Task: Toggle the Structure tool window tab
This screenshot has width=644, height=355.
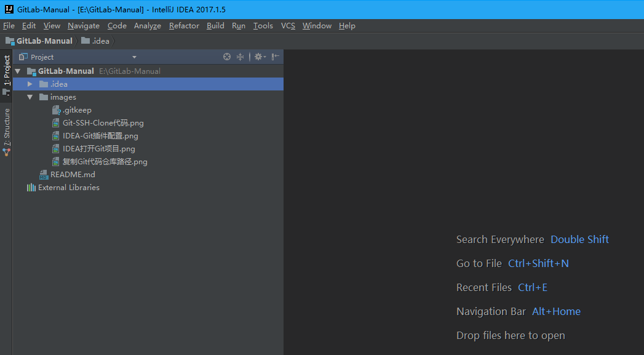Action: pyautogui.click(x=6, y=128)
